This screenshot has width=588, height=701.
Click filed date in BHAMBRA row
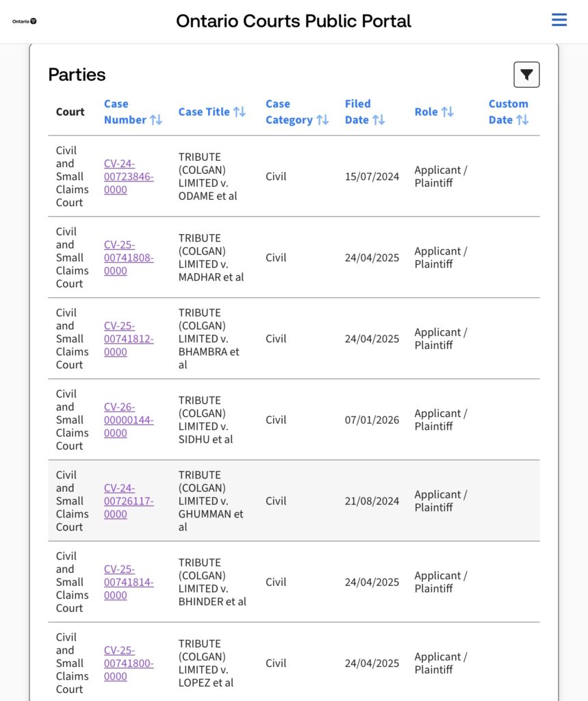pos(372,339)
